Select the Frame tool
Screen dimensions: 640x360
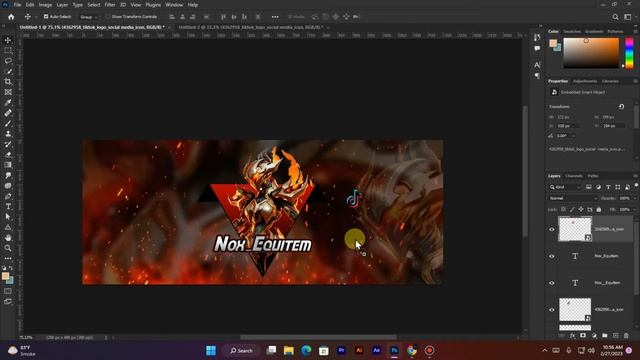coord(8,92)
